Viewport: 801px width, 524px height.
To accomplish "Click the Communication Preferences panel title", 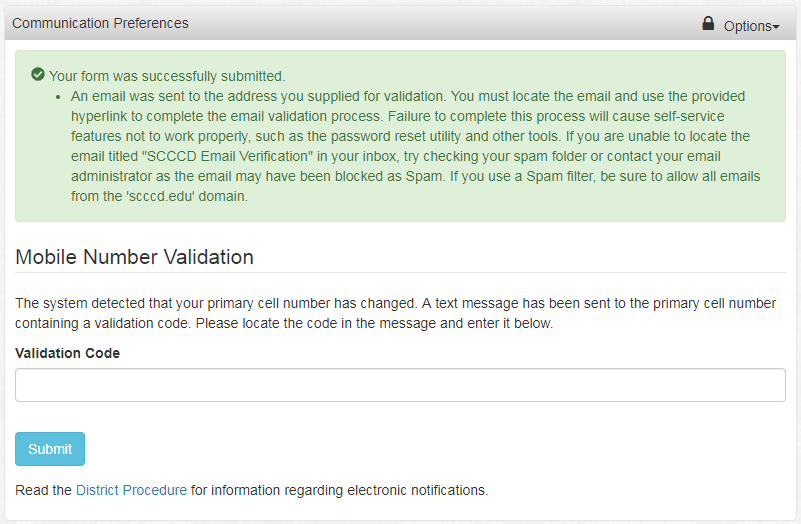I will click(x=100, y=23).
